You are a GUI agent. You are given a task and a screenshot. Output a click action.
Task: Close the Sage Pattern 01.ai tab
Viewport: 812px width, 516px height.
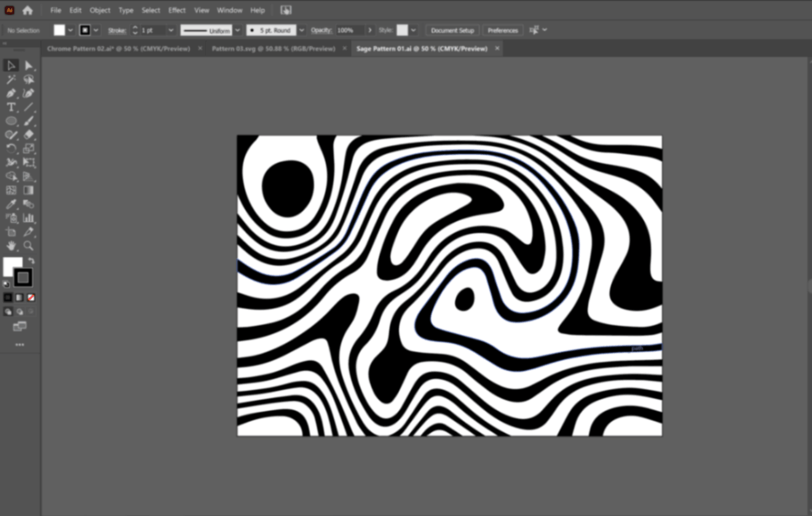pos(497,48)
